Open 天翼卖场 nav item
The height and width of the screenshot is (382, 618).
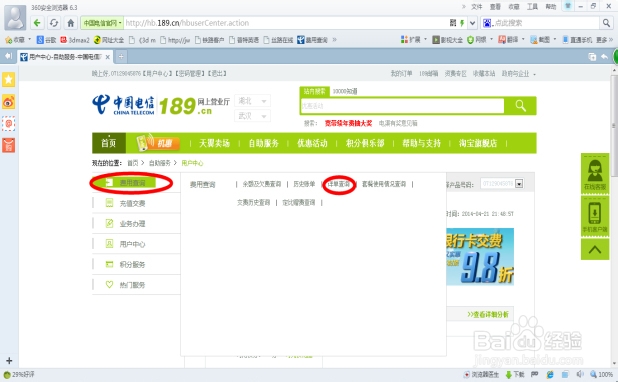pos(214,143)
